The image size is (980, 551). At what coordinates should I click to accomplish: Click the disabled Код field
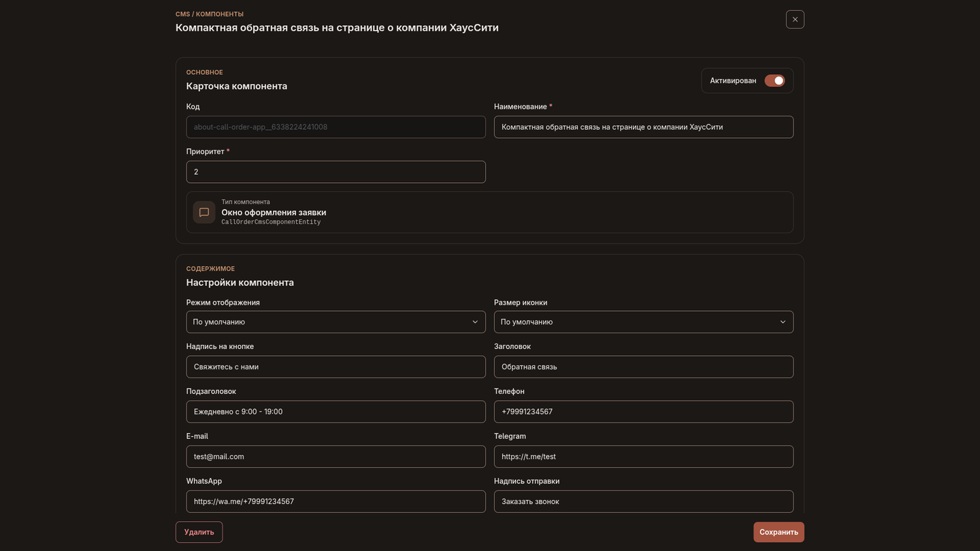tap(336, 127)
